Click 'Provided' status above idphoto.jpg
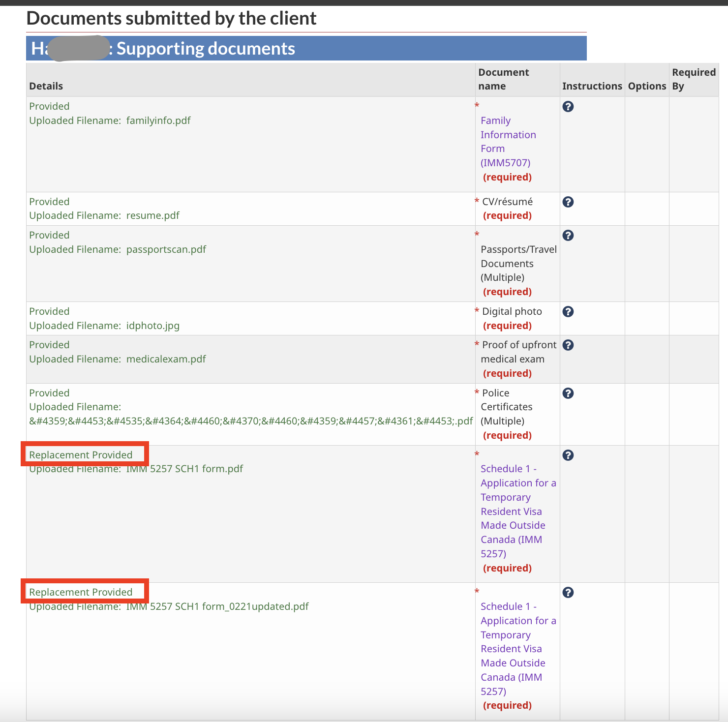The height and width of the screenshot is (722, 728). tap(49, 311)
